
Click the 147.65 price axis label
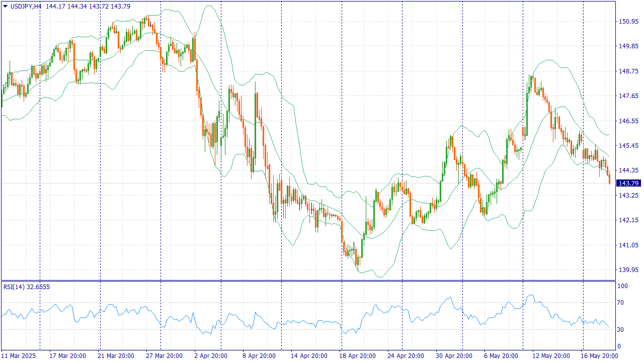pyautogui.click(x=628, y=96)
